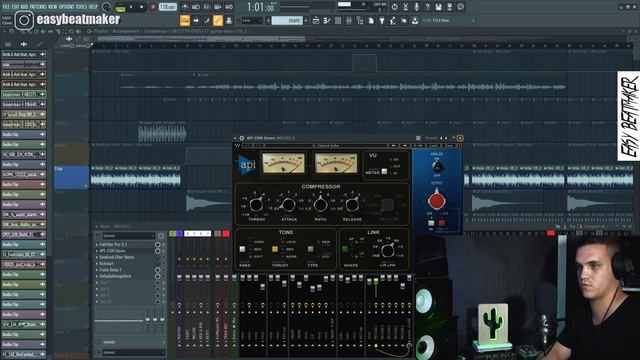Open the TOOLS menu
The width and height of the screenshot is (640, 360).
pos(82,7)
